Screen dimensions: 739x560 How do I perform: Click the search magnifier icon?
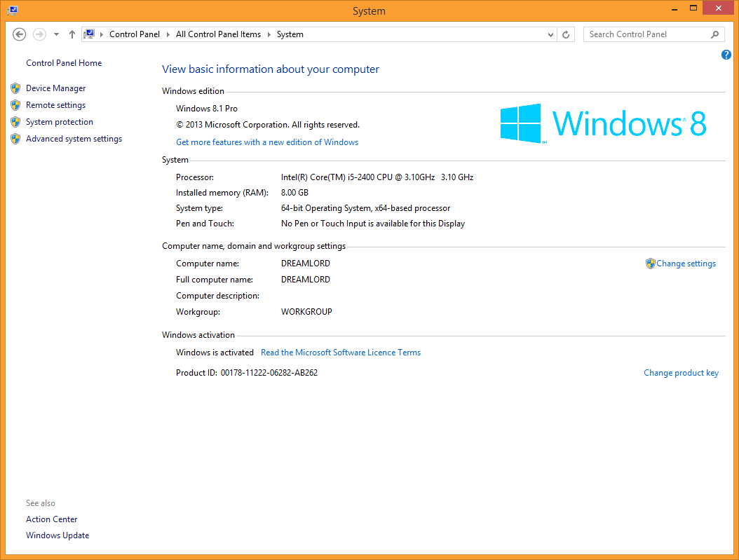coord(715,34)
